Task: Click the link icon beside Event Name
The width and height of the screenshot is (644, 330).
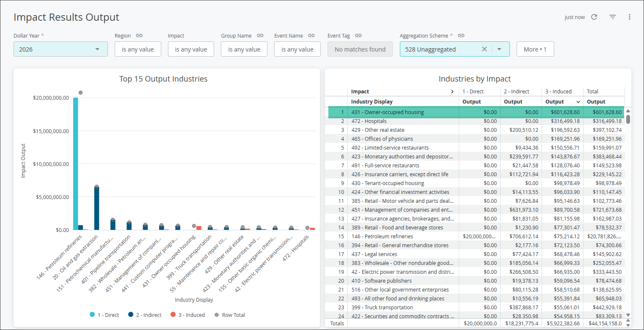Action: point(311,36)
